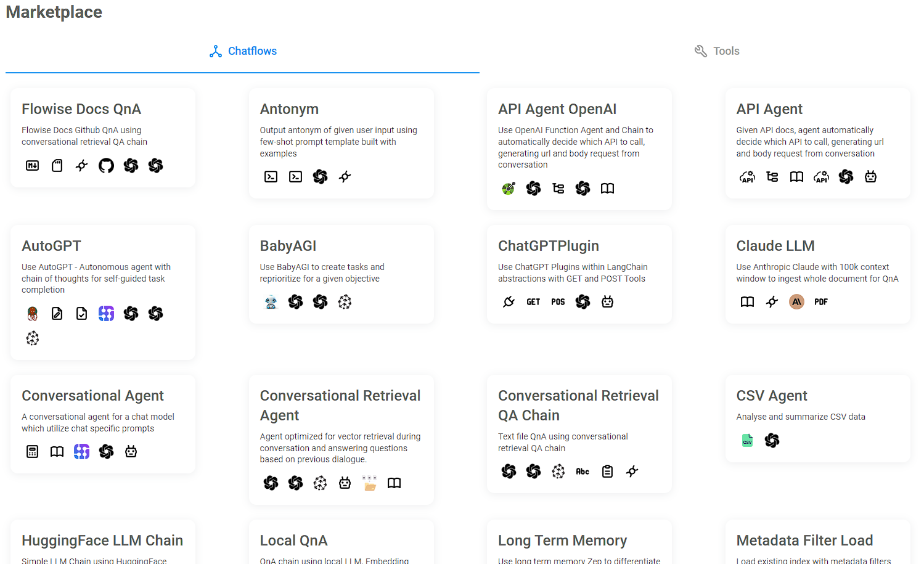924x564 pixels.
Task: Click the OpenAI icon in API Agent card
Action: click(x=846, y=177)
